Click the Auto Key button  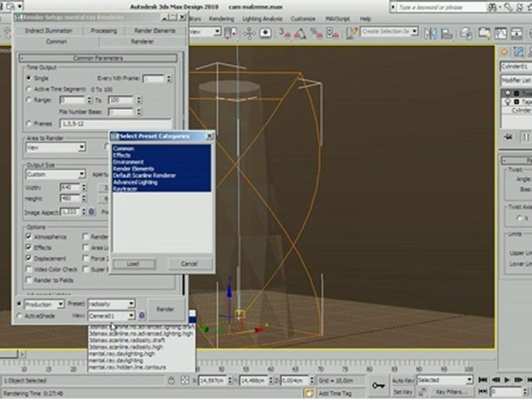tap(403, 380)
